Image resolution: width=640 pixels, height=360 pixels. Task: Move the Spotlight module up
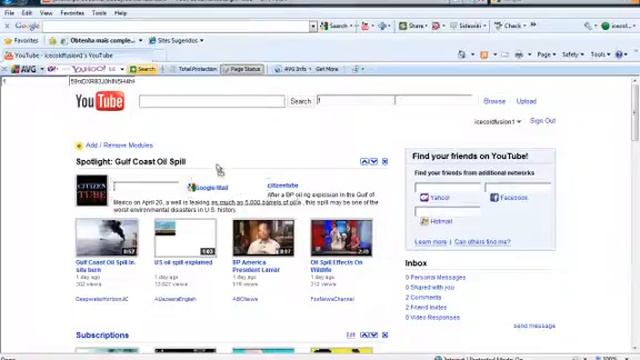364,162
